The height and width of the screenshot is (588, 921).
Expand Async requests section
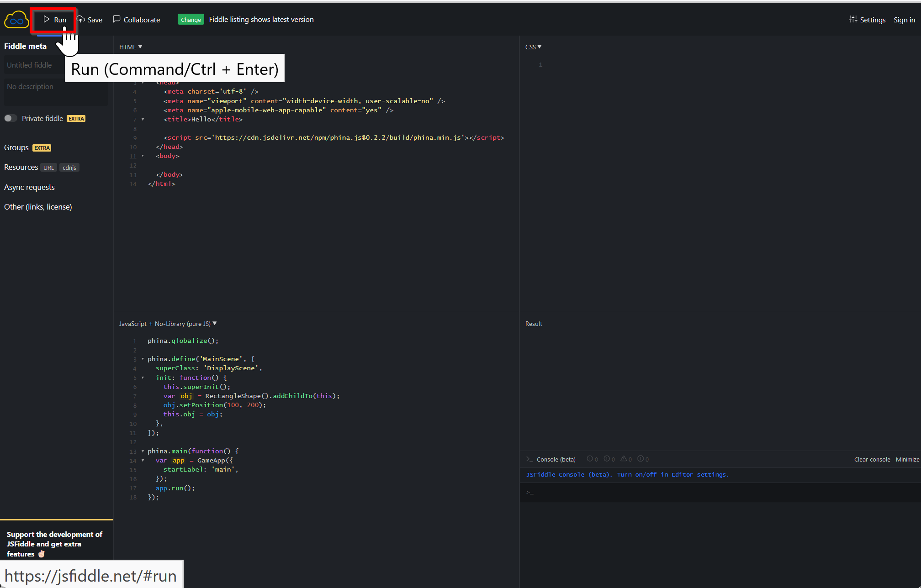click(29, 187)
